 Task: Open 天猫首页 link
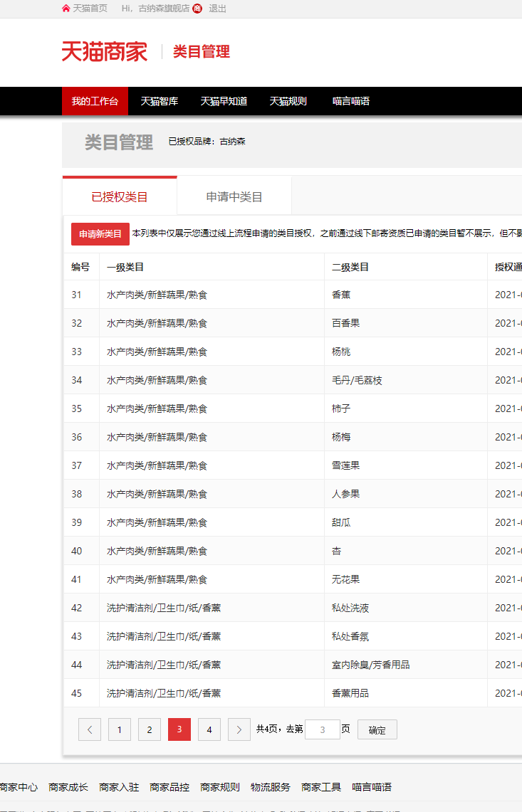(90, 9)
